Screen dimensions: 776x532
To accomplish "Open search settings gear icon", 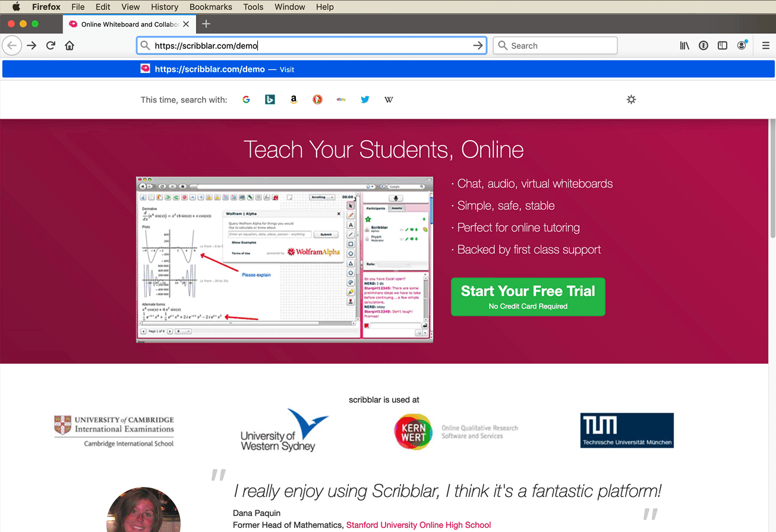I will [631, 99].
